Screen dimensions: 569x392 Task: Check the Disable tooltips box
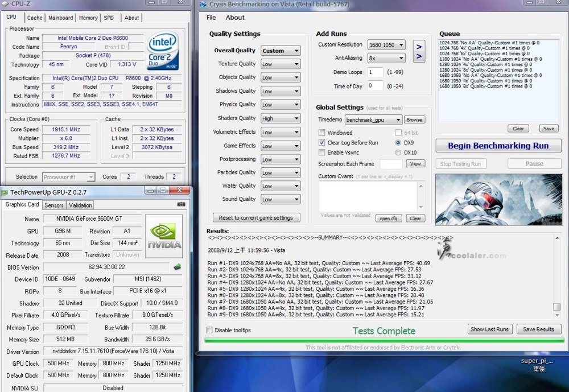(x=209, y=330)
